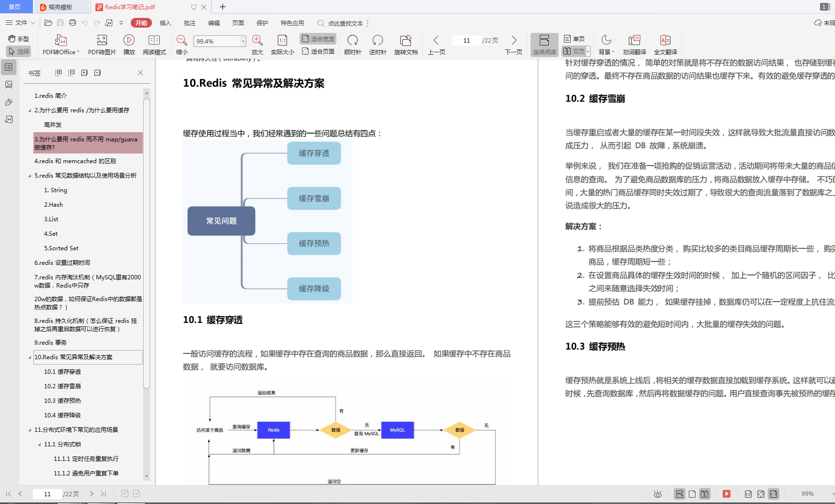Open PDF转Office dropdown
This screenshot has height=504, width=835.
coord(61,45)
